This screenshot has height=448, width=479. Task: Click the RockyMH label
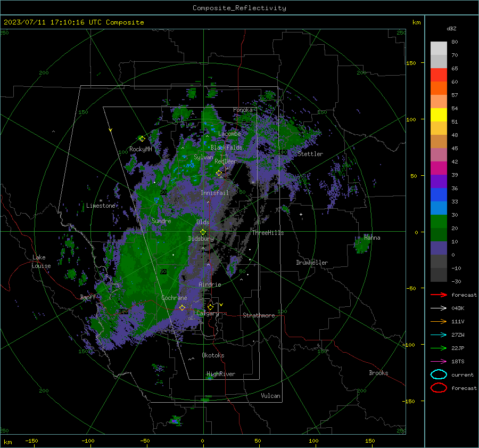click(141, 149)
